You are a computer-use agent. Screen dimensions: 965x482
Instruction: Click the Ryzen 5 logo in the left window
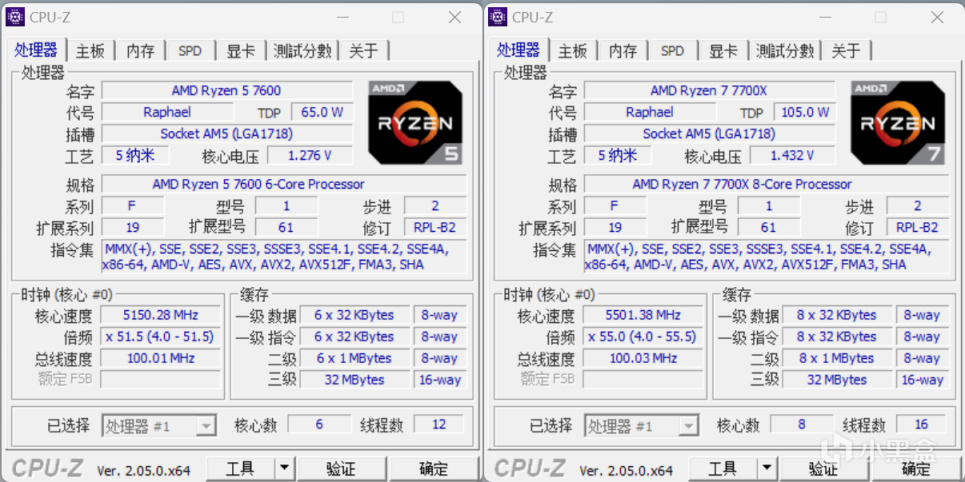(x=414, y=123)
